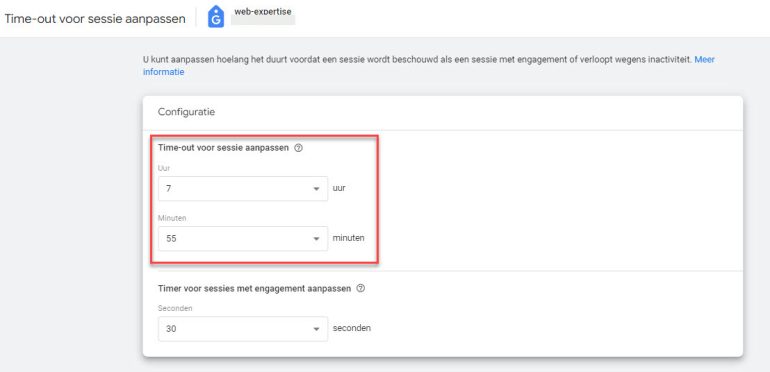Click the 'seconden' unit text
Screen dimensions: 770x372
pyautogui.click(x=352, y=328)
